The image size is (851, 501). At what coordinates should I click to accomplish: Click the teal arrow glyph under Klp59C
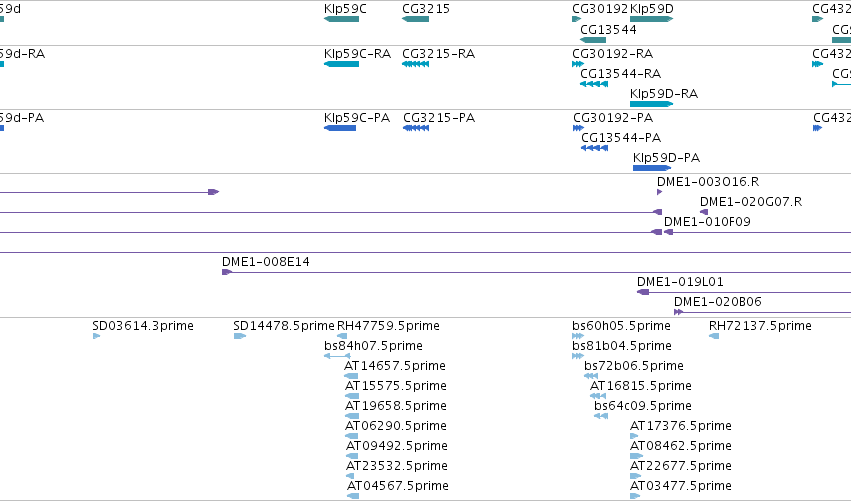pyautogui.click(x=341, y=19)
